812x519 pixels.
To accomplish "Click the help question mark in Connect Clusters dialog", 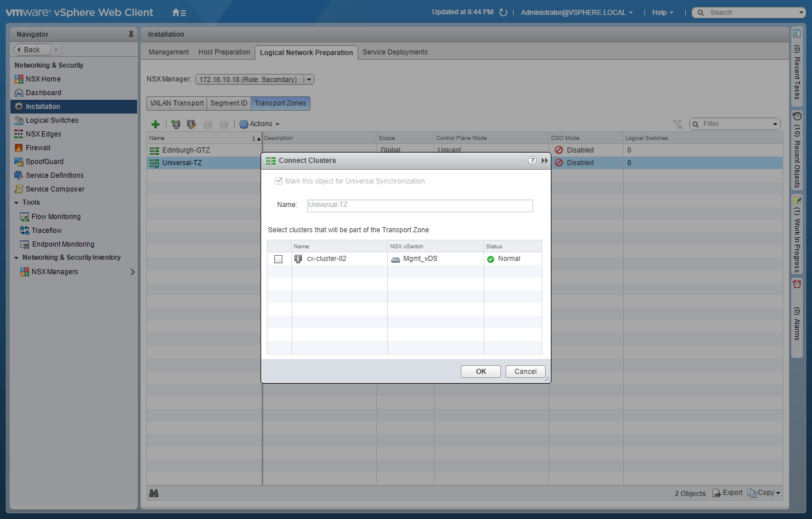I will click(x=532, y=161).
